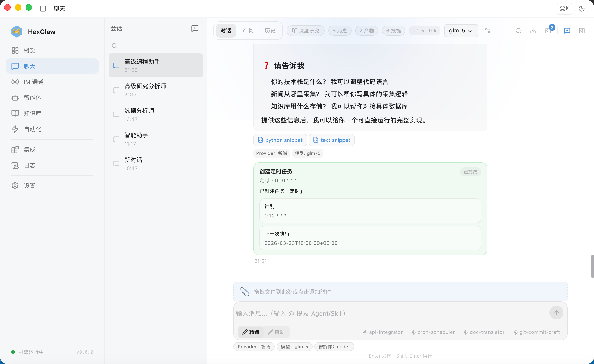Select the 自动 mode toggle
This screenshot has height=364, width=594.
pos(276,332)
